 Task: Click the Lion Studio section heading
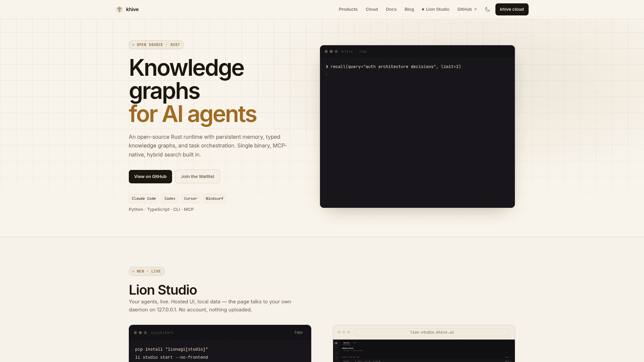point(163,290)
